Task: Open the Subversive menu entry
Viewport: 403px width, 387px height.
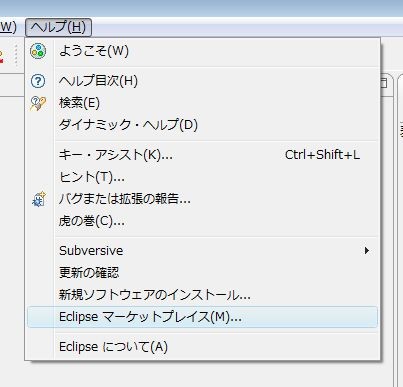Action: pyautogui.click(x=203, y=251)
